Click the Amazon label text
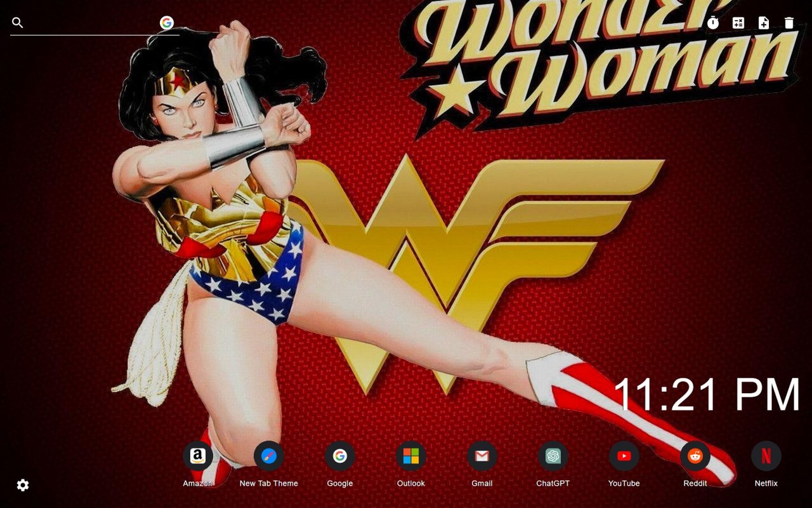This screenshot has width=812, height=508. pyautogui.click(x=198, y=483)
